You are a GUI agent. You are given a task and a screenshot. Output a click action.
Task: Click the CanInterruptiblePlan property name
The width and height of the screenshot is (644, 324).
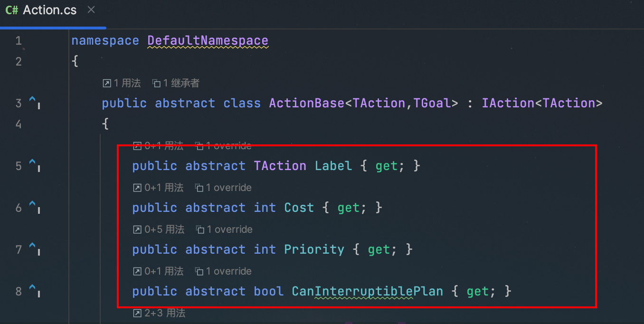pos(367,291)
